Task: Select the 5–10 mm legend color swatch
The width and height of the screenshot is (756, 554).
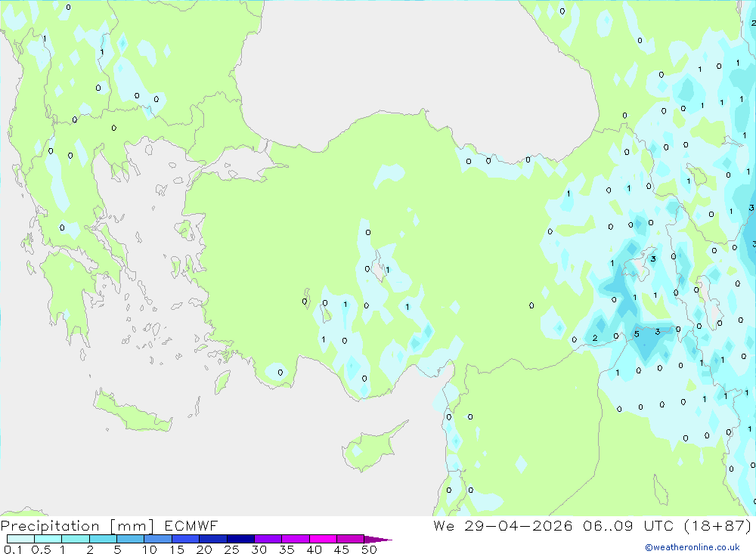Action: [131, 539]
